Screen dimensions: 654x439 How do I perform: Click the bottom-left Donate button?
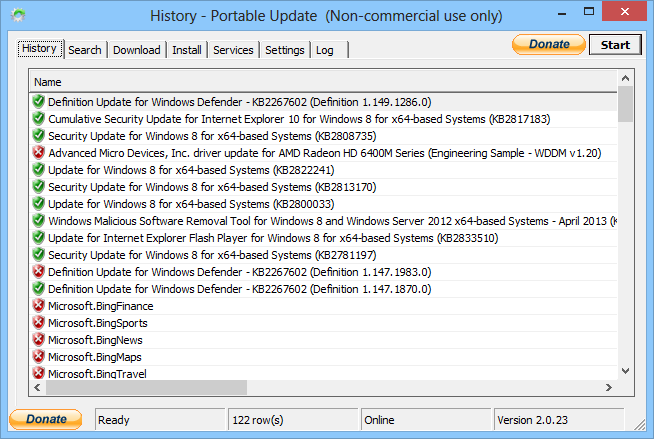pyautogui.click(x=46, y=419)
